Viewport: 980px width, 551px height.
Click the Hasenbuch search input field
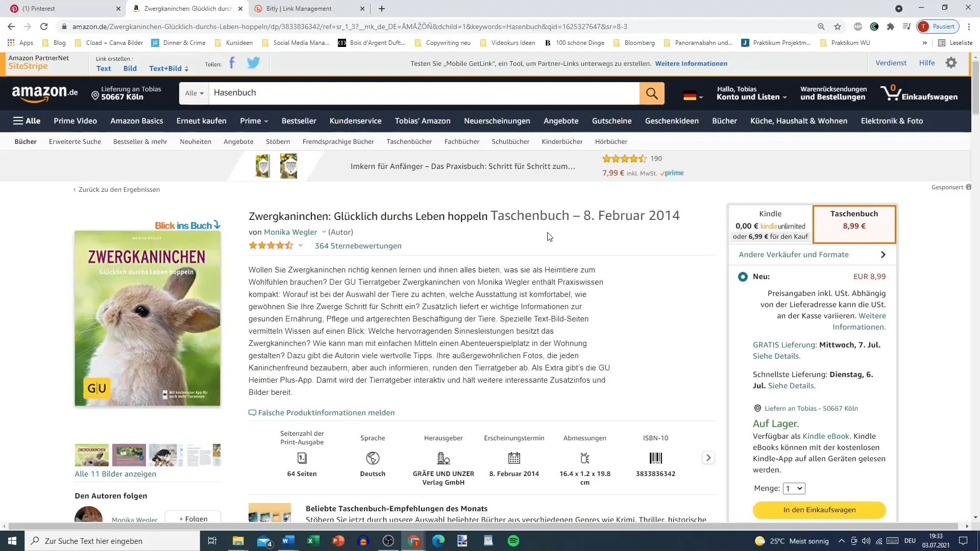coord(424,93)
